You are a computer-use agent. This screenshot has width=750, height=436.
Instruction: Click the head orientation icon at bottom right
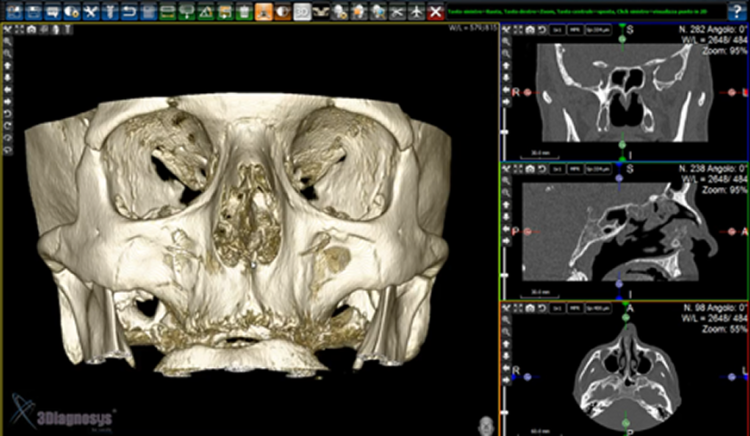point(486,425)
